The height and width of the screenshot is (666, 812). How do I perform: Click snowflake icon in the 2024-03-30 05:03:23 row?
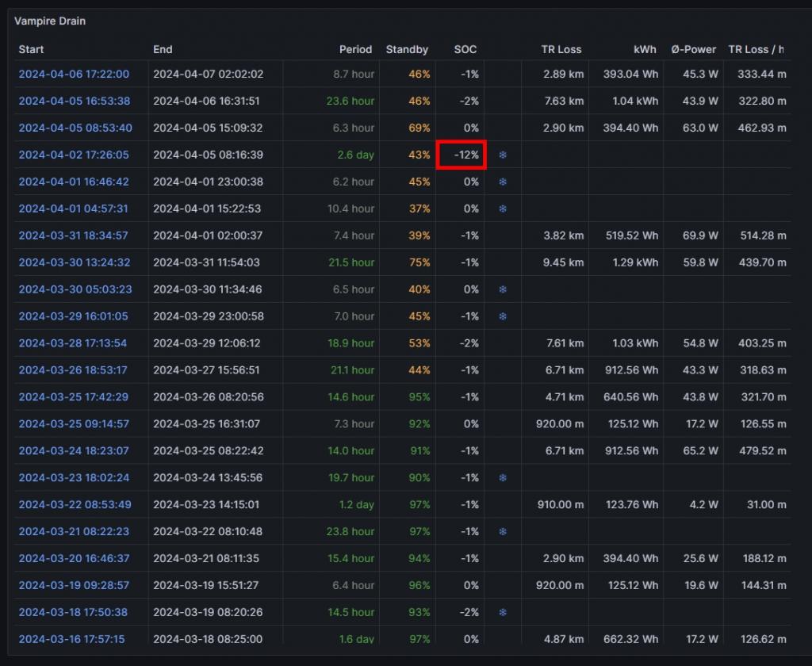(503, 290)
